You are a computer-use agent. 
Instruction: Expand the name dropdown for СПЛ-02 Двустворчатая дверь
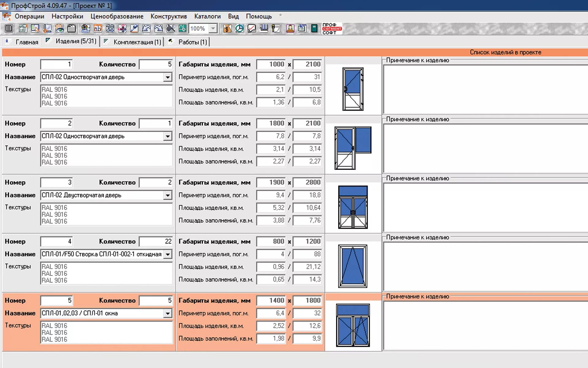point(168,195)
